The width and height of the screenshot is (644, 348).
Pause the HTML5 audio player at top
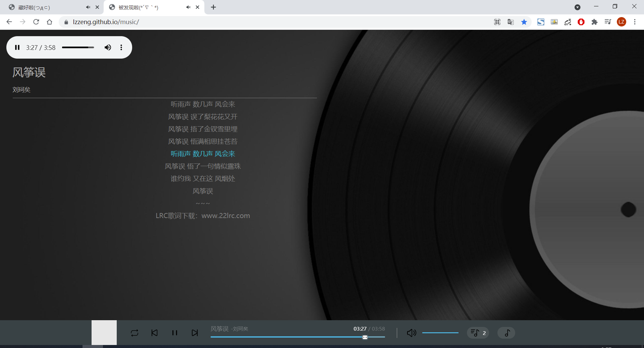(17, 48)
